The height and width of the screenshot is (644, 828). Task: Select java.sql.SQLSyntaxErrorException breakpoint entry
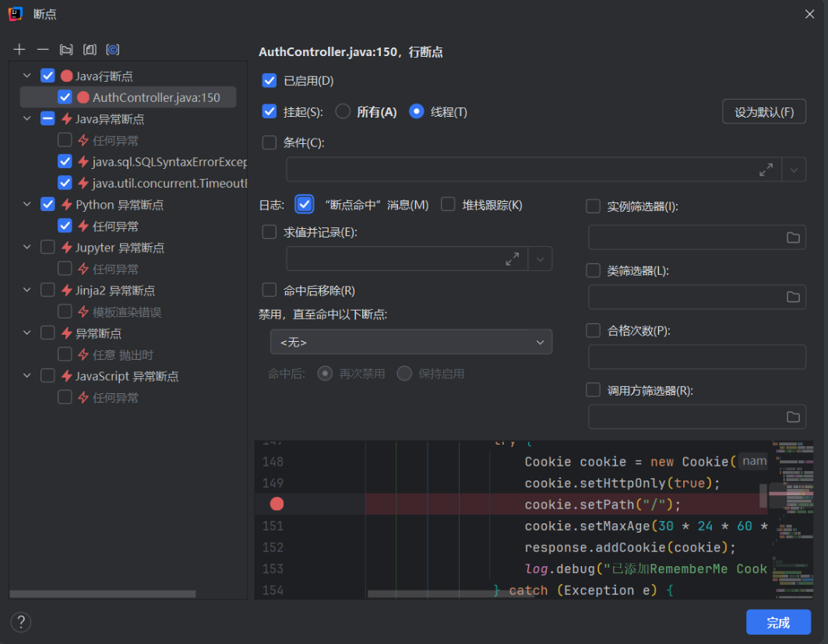pos(169,162)
